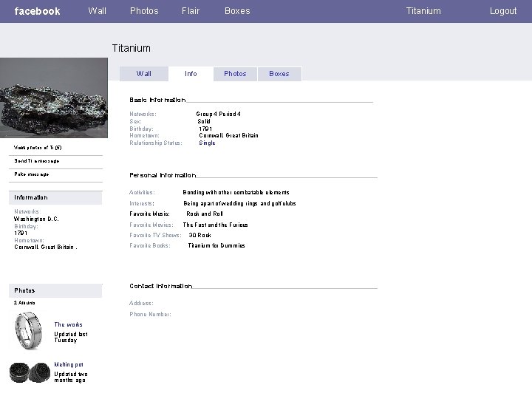Click Titanium for Dummies book entry
Viewport: 532px width, 399px height.
coord(216,245)
